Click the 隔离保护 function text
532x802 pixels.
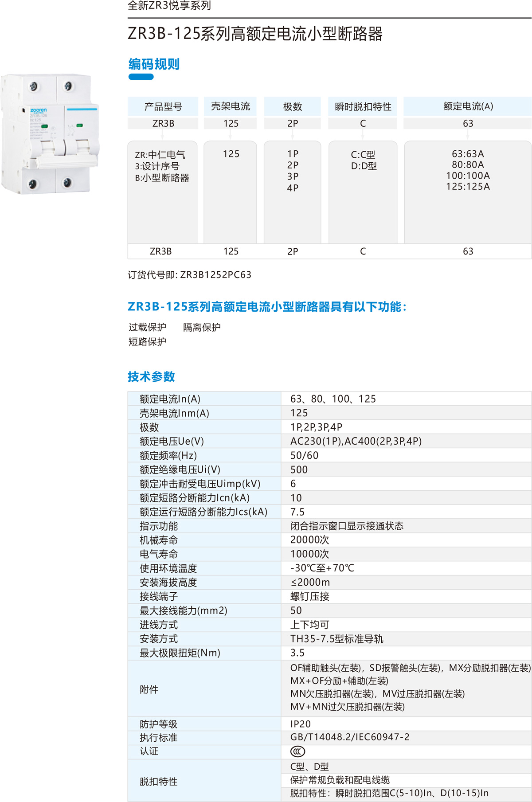202,327
